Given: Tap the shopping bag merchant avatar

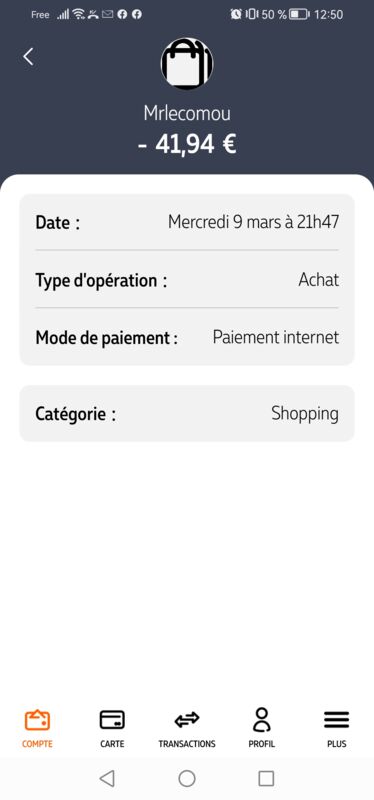Looking at the screenshot, I should [187, 64].
